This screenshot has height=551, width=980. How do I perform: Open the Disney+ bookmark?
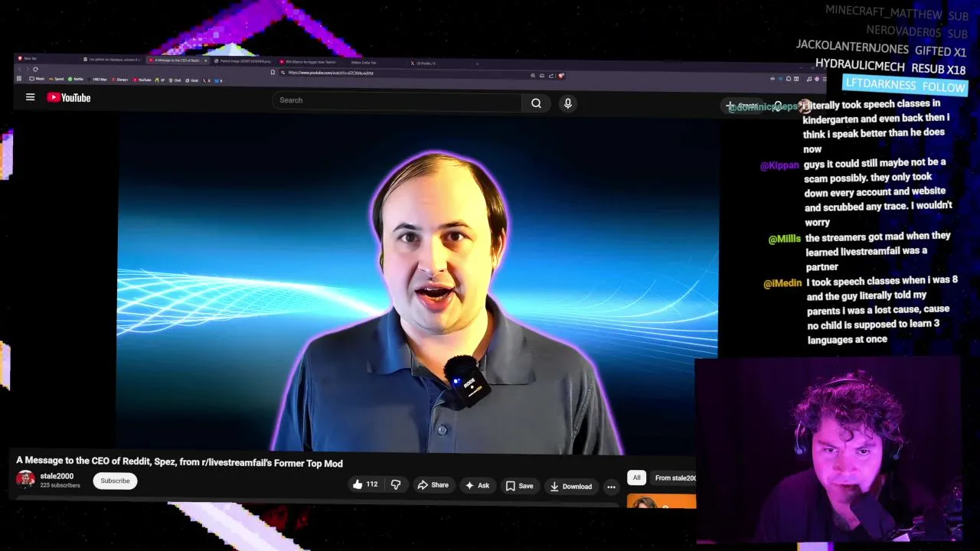point(119,80)
